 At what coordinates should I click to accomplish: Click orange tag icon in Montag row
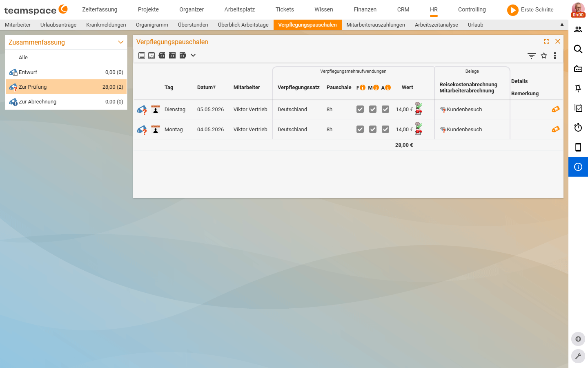556,129
